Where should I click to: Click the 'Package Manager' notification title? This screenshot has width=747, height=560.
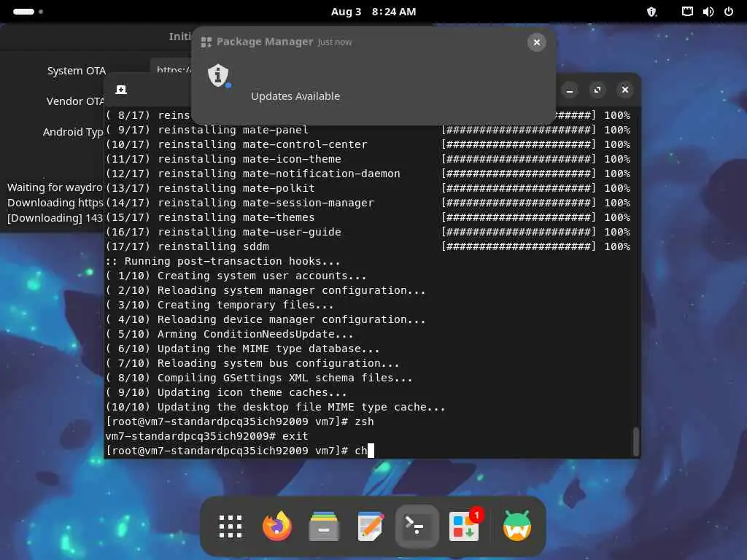(265, 42)
